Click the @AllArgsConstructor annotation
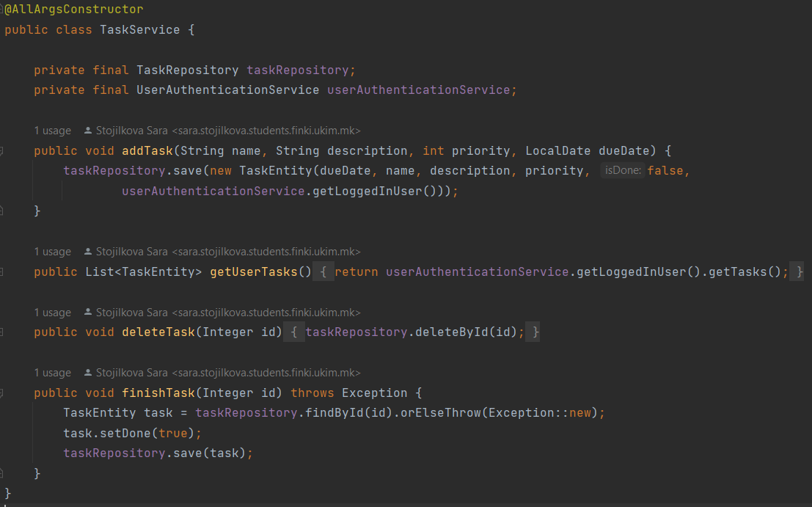The width and height of the screenshot is (812, 507). pyautogui.click(x=74, y=10)
